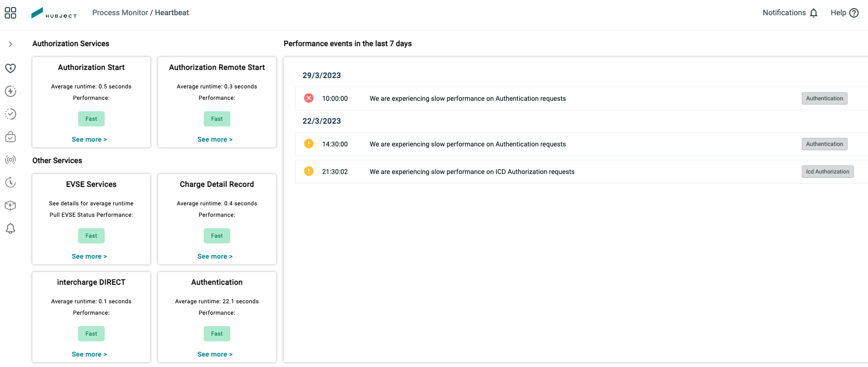
Task: Go to Process Monitor breadcrumb
Action: (x=120, y=13)
